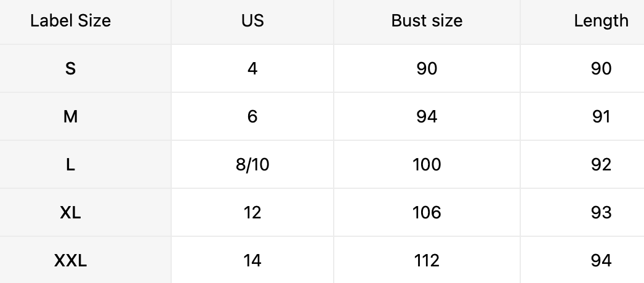Screen dimensions: 644x283
Task: Select the Length column header
Action: 601,21
